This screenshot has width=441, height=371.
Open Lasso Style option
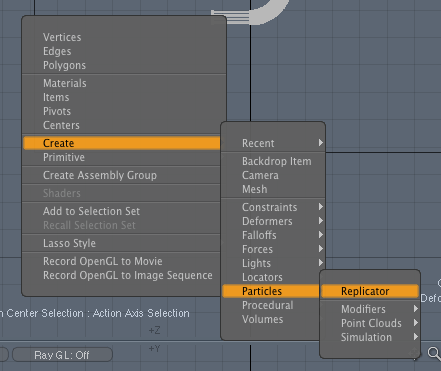pos(122,243)
